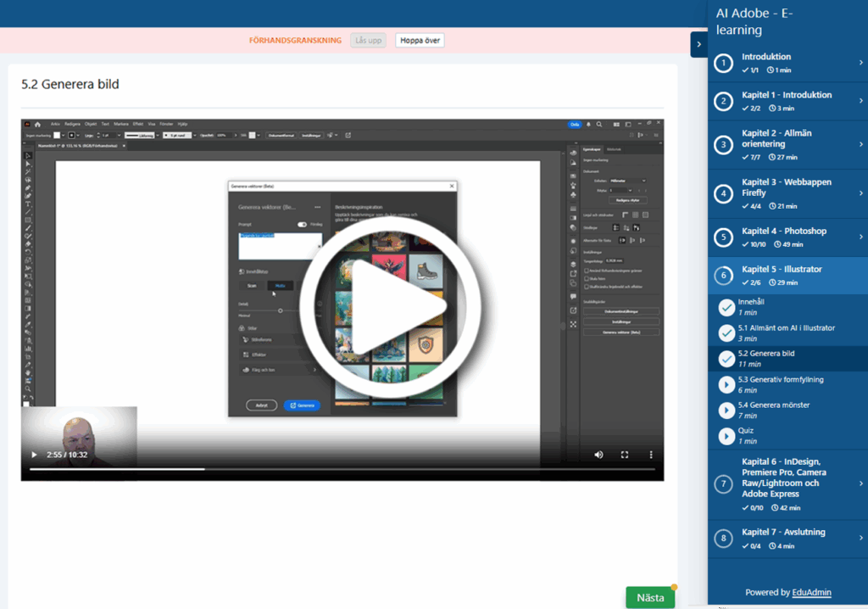This screenshot has width=868, height=609.
Task: Select the Selection arrow tool in Illustrator's toolbar
Action: (x=28, y=156)
